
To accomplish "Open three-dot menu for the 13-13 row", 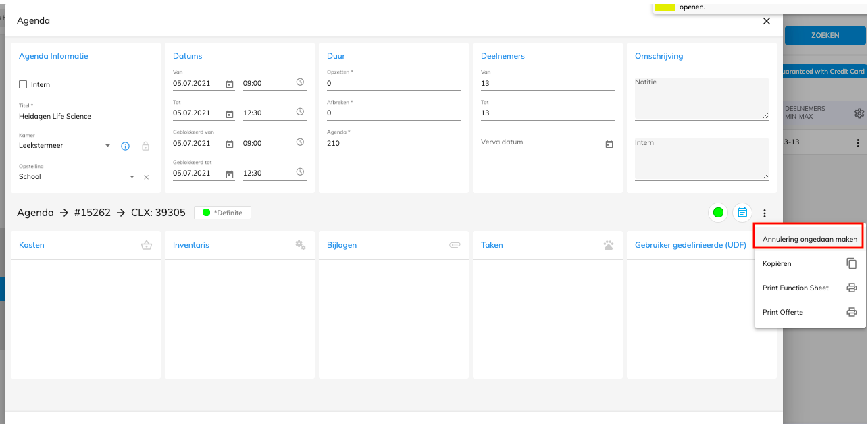I will coord(858,143).
